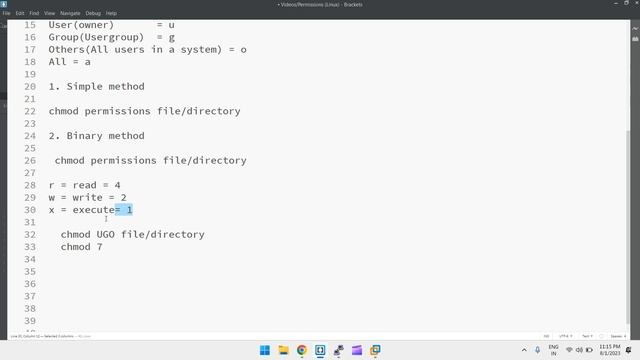Click 'chmod permissions file/directory' on line 26
This screenshot has height=360, width=640.
[x=151, y=161]
